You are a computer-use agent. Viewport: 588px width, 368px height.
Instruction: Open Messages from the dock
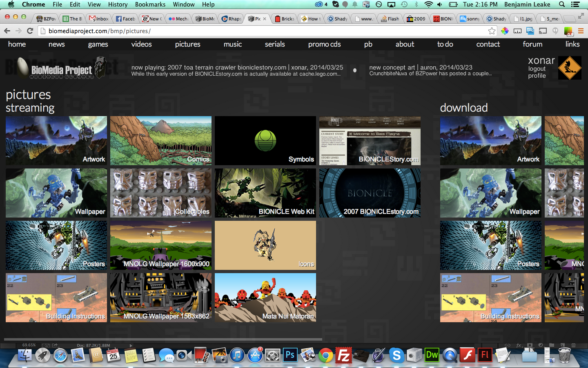pos(166,355)
